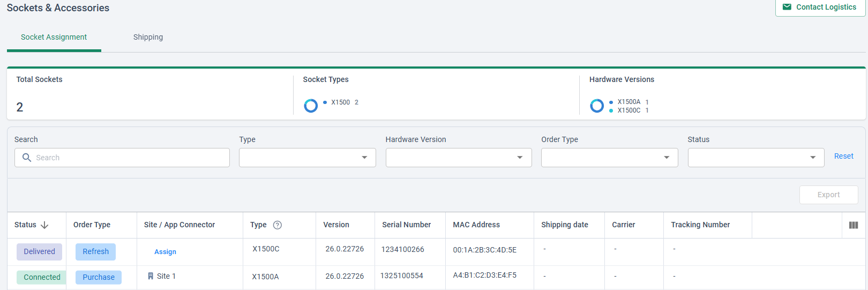Click the Serial Number column header
The height and width of the screenshot is (290, 868).
coord(406,225)
